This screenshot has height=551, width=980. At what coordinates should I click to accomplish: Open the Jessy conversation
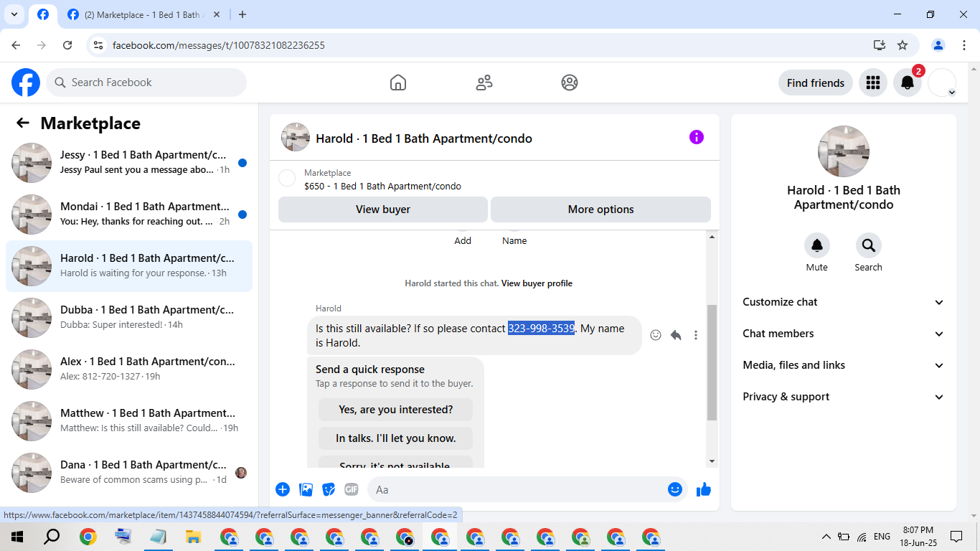point(129,163)
